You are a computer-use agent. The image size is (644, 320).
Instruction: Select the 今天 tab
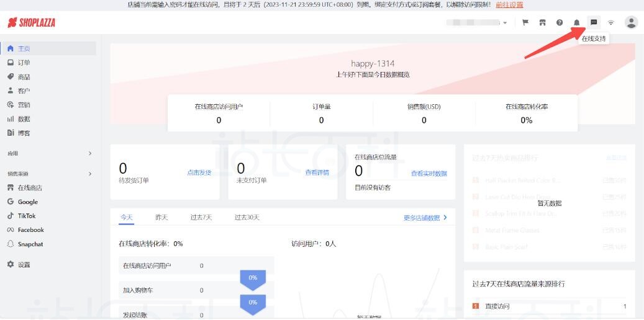click(127, 218)
